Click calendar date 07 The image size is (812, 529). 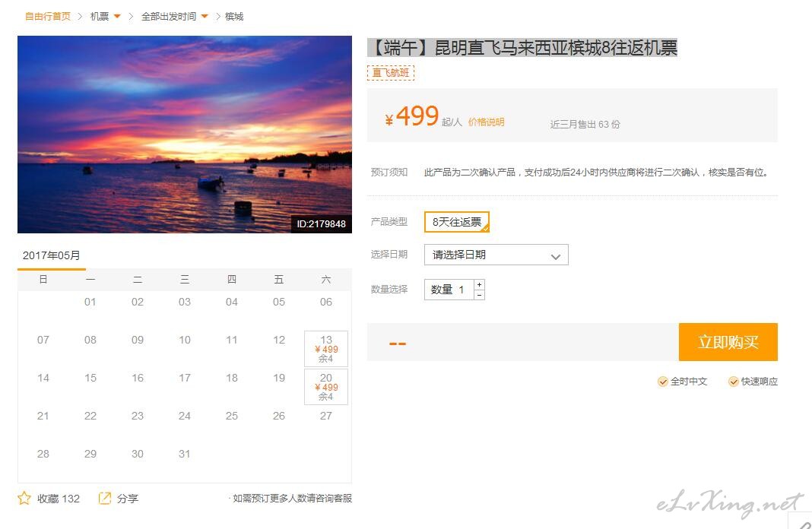(43, 340)
